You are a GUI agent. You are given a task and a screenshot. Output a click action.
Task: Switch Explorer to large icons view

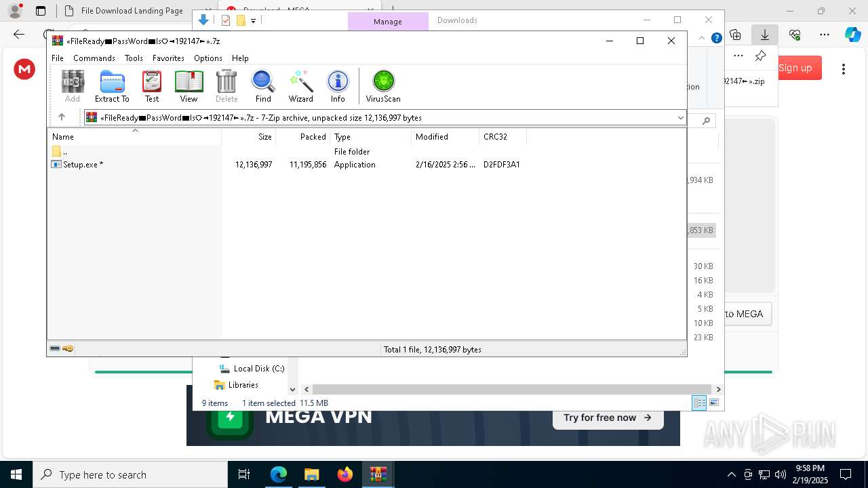click(x=713, y=403)
